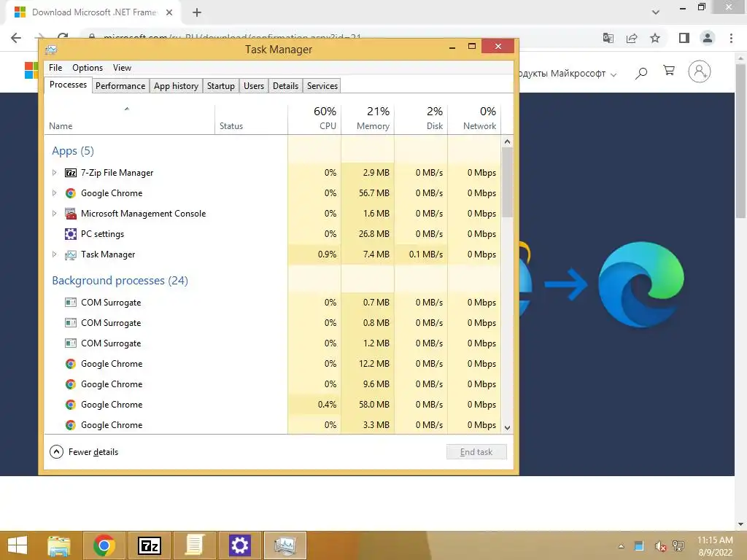Click Chrome taskbar icon
Viewport: 747px width, 560px height.
coord(104,545)
